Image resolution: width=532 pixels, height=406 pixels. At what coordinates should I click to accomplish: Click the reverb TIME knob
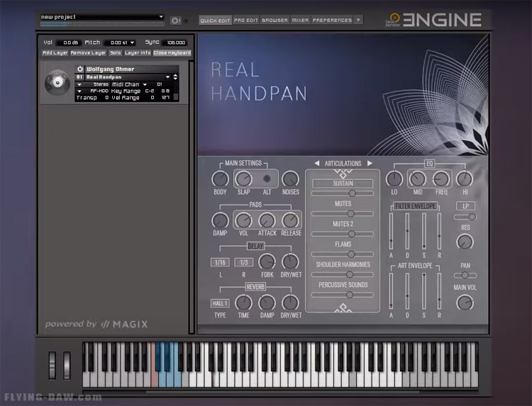(243, 303)
